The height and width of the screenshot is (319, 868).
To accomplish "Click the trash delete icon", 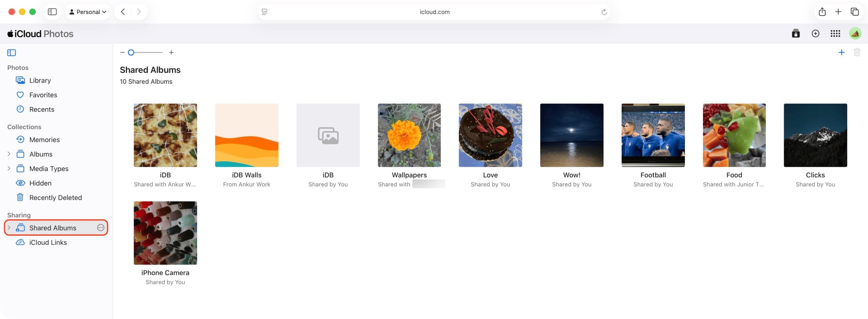I will point(857,53).
